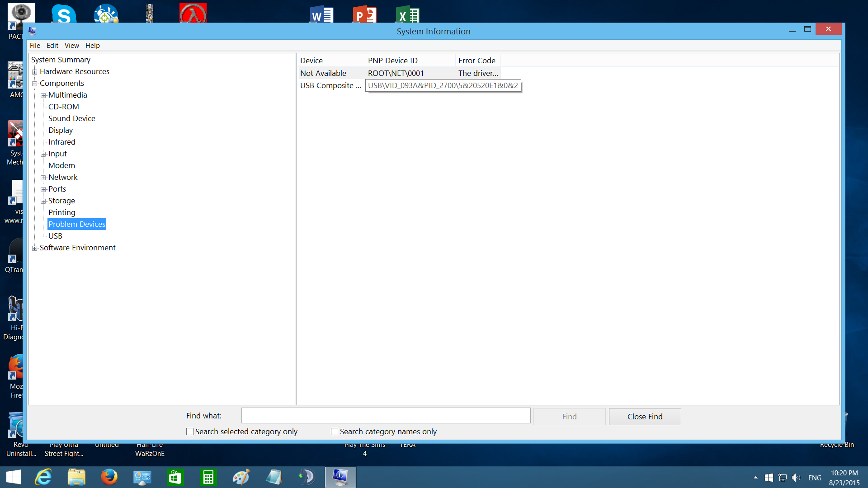Screen dimensions: 868x488
Task: Open the View menu
Action: point(71,45)
